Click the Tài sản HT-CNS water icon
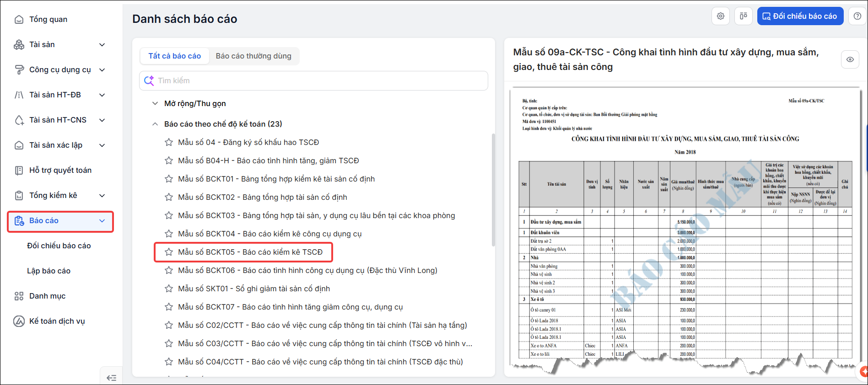The image size is (868, 385). click(19, 120)
